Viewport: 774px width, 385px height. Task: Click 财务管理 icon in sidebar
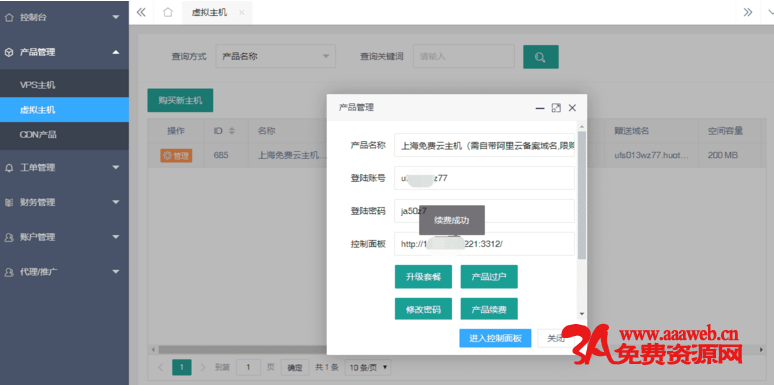tap(9, 202)
